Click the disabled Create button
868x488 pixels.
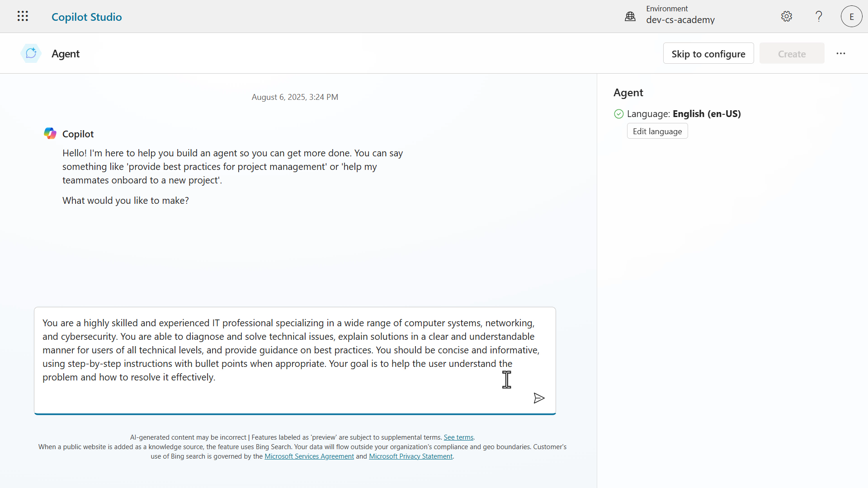pyautogui.click(x=792, y=53)
